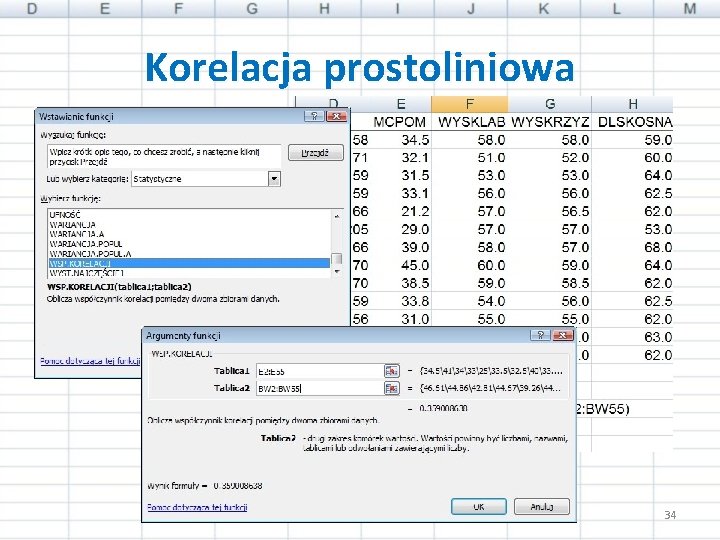Open the help link in Wstawianie funkcji dialog
Viewport: 720px width, 540px height.
pyautogui.click(x=90, y=361)
